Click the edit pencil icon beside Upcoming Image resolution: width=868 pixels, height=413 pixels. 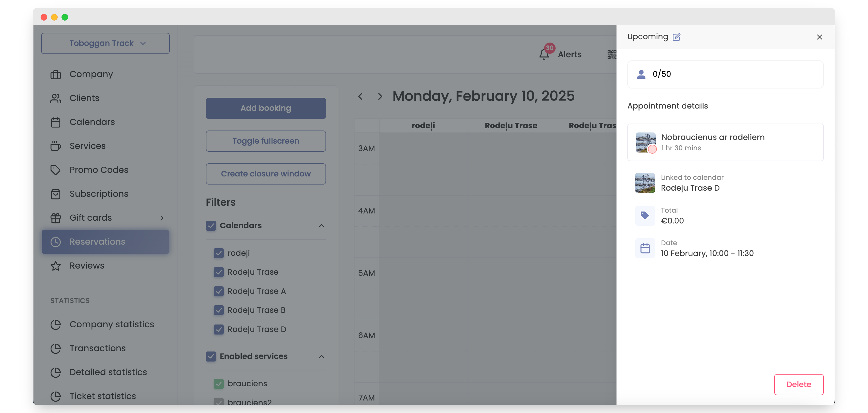(676, 37)
